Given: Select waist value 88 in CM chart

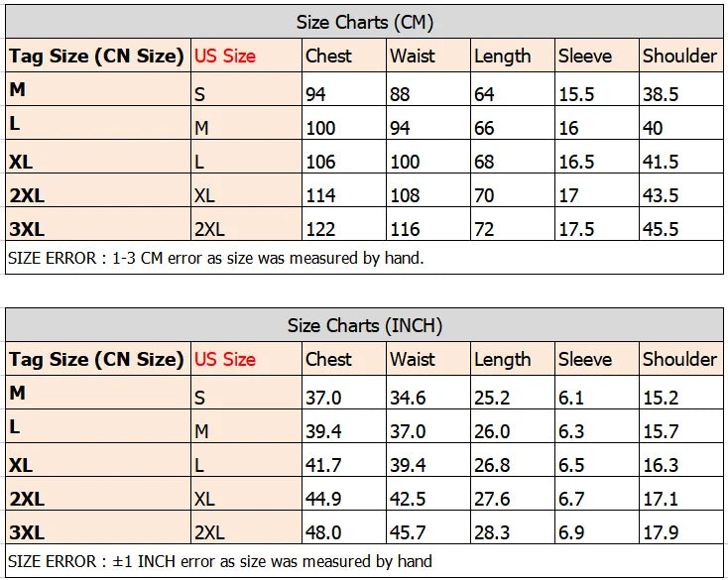Looking at the screenshot, I should point(405,94).
